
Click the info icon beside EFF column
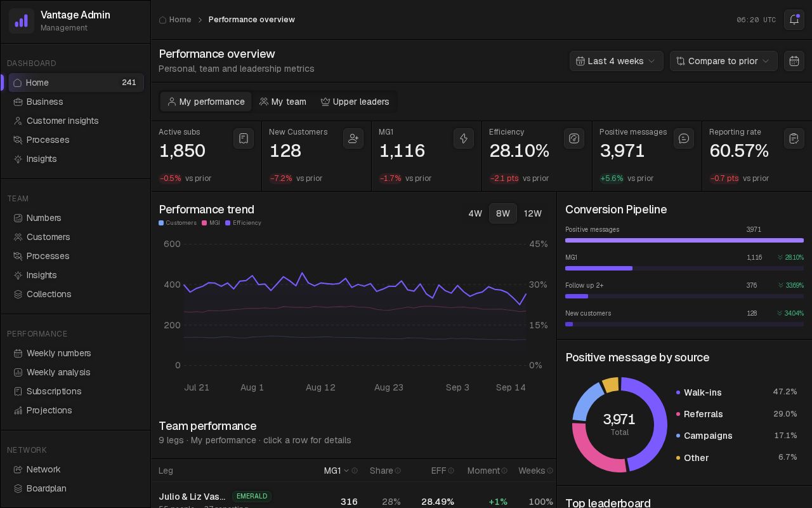pyautogui.click(x=451, y=471)
